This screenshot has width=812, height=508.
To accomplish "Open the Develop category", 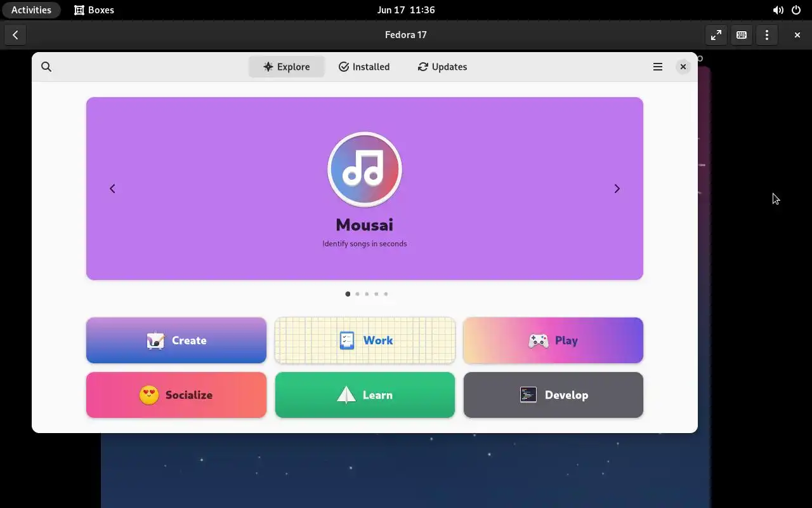I will pyautogui.click(x=553, y=395).
